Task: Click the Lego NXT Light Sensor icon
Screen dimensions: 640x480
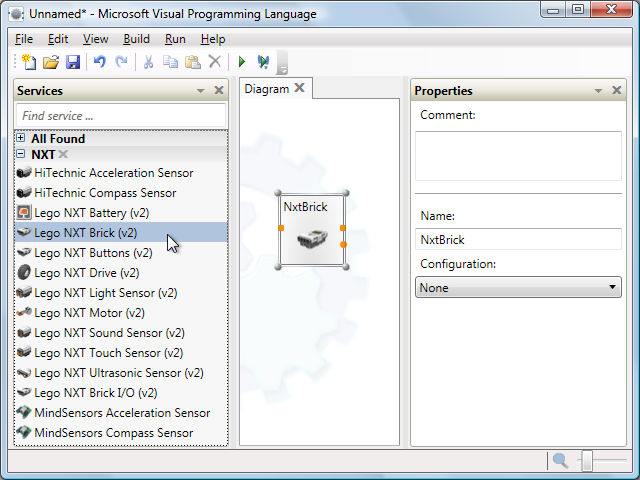Action: tap(24, 292)
